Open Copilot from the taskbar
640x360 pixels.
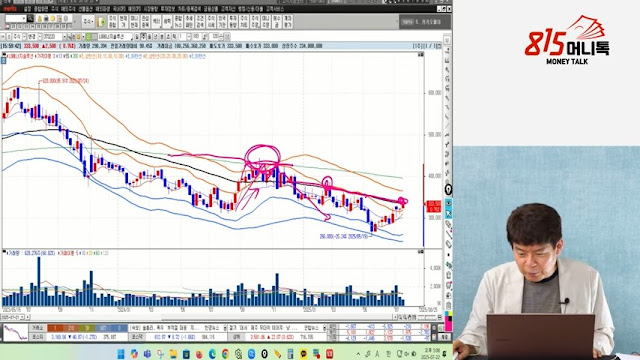pyautogui.click(x=134, y=354)
